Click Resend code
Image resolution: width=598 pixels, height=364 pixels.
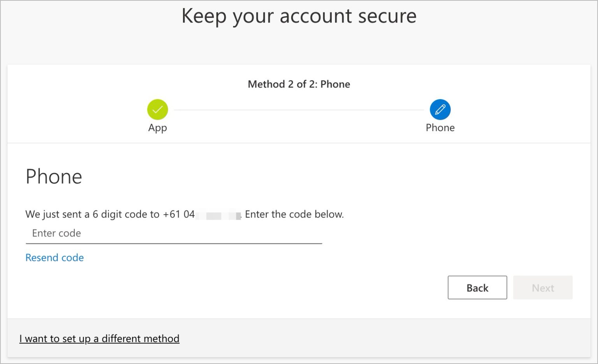(x=54, y=257)
